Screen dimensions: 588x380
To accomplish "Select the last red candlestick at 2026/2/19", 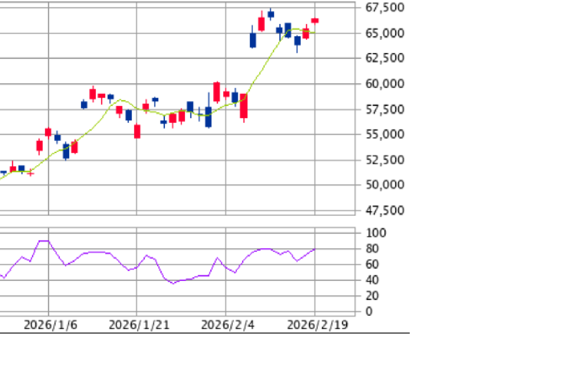I will click(315, 21).
